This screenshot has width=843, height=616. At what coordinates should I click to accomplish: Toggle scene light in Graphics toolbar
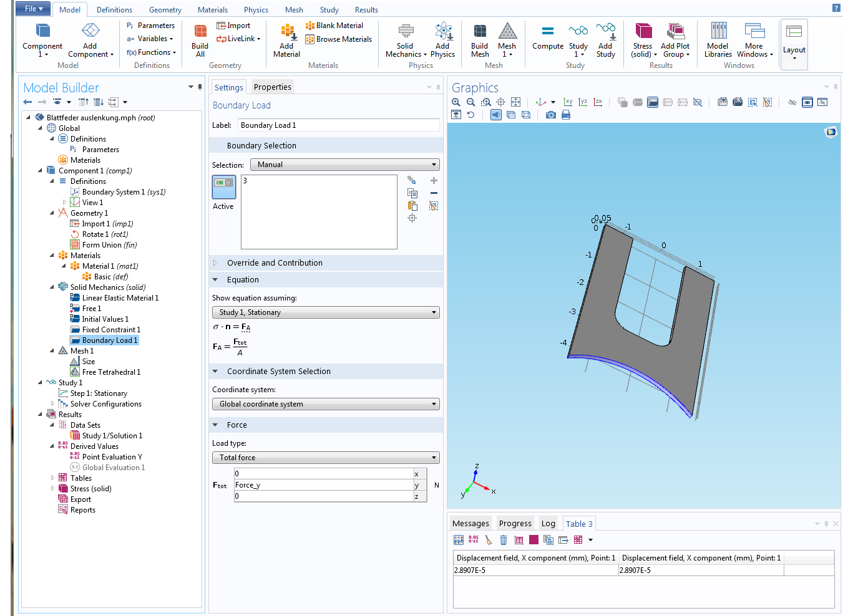(x=495, y=115)
